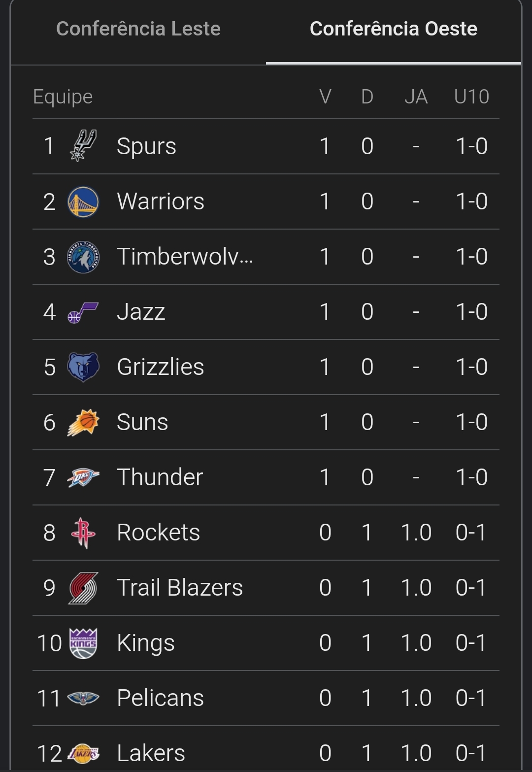Image resolution: width=532 pixels, height=772 pixels.
Task: Click the Thunder OKC logo
Action: tap(83, 477)
